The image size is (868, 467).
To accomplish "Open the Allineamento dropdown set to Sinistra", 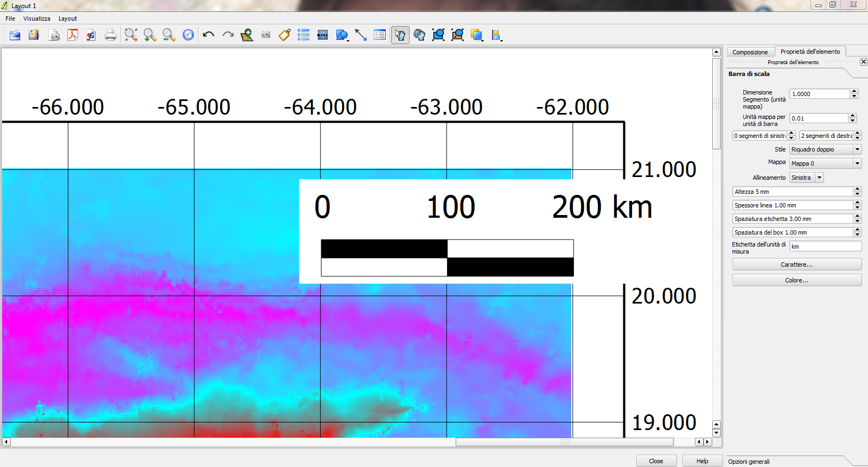I will click(x=806, y=178).
